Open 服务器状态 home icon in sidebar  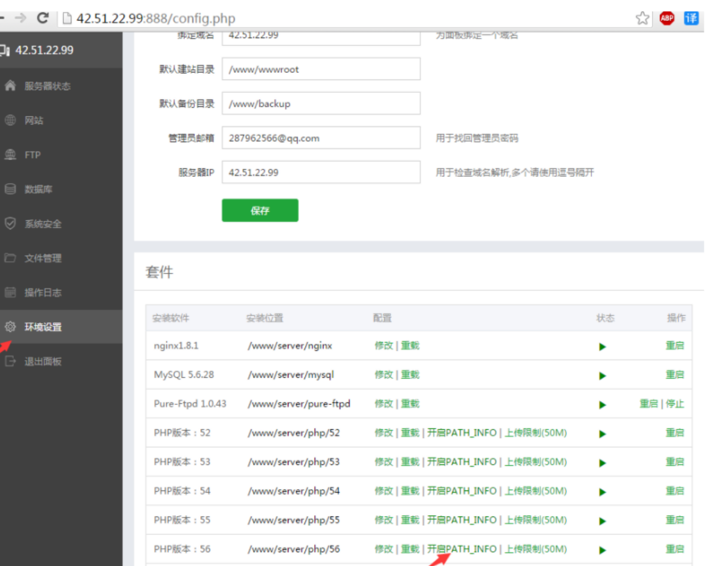(x=10, y=86)
